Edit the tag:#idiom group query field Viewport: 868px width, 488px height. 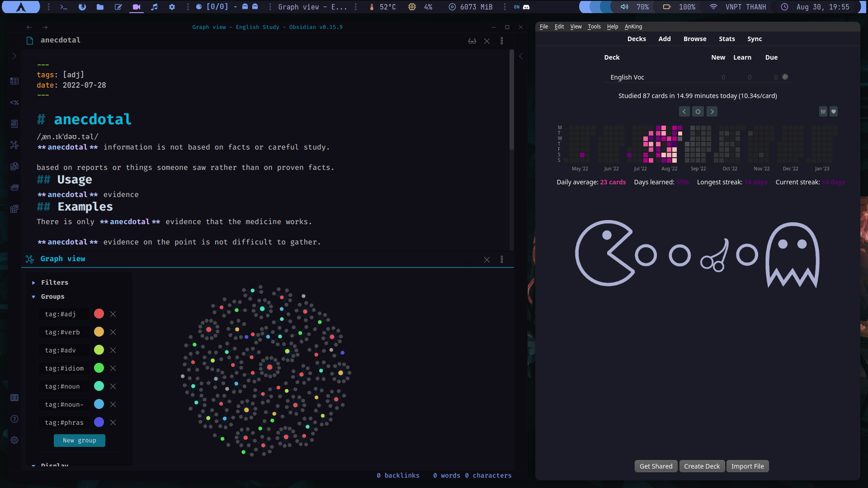64,368
